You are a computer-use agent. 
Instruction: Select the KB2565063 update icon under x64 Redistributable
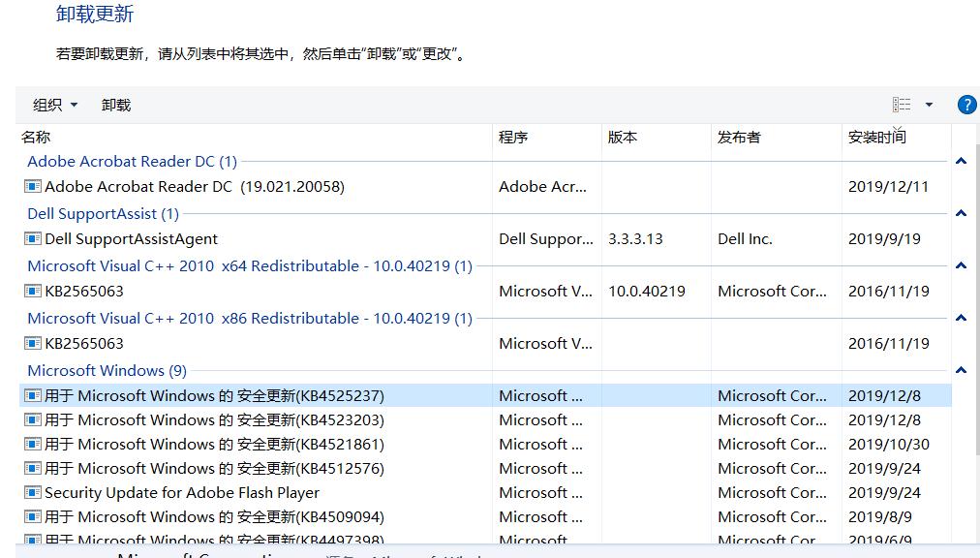[33, 291]
